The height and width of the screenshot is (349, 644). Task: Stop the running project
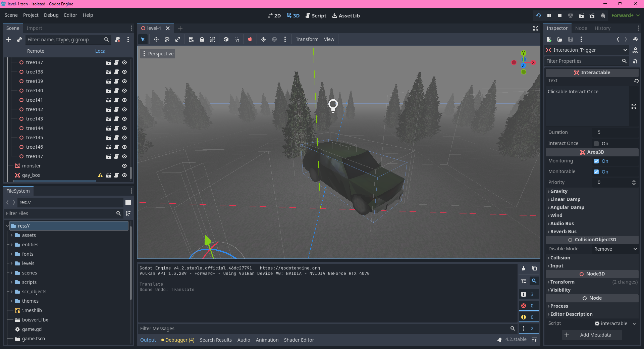point(560,15)
